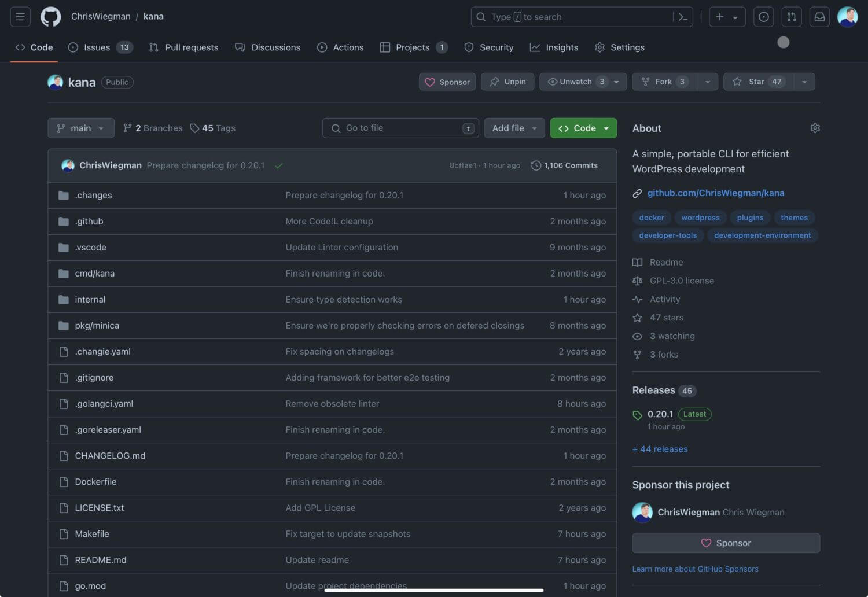Switch to the Actions tab
The image size is (868, 597).
click(x=340, y=47)
